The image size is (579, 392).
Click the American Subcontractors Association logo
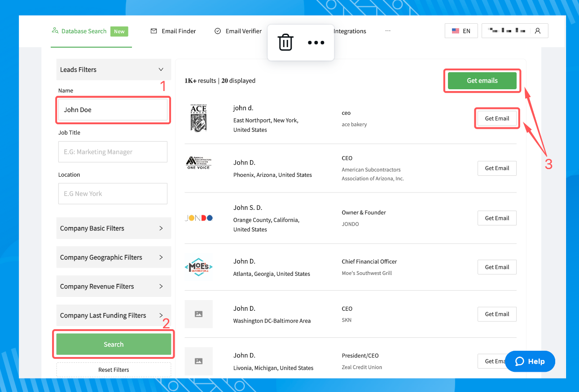198,163
